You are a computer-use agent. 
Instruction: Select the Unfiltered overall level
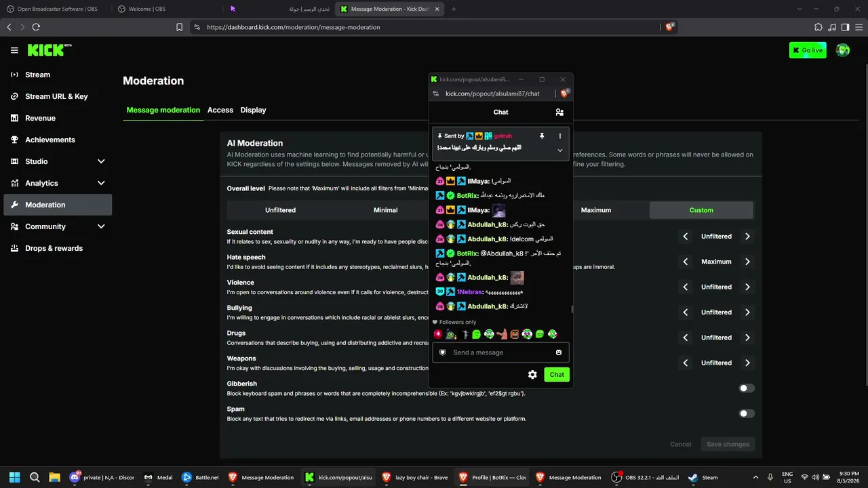280,210
